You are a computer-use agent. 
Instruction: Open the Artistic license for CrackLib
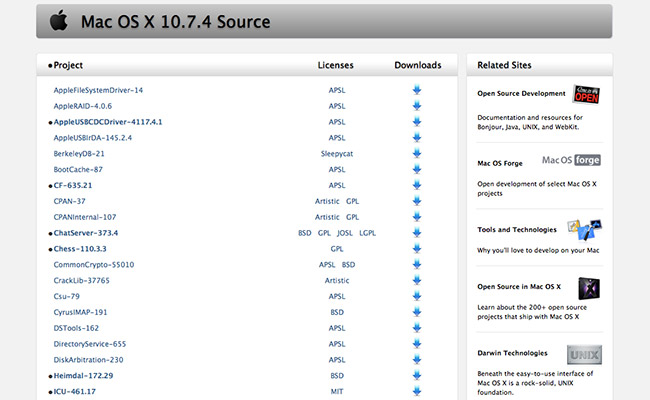pos(337,280)
